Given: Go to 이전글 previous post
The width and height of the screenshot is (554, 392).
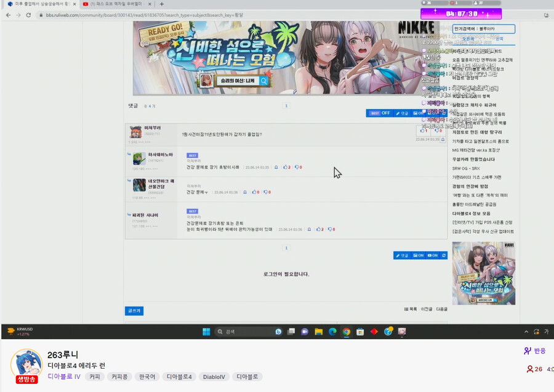Looking at the screenshot, I should 427,309.
